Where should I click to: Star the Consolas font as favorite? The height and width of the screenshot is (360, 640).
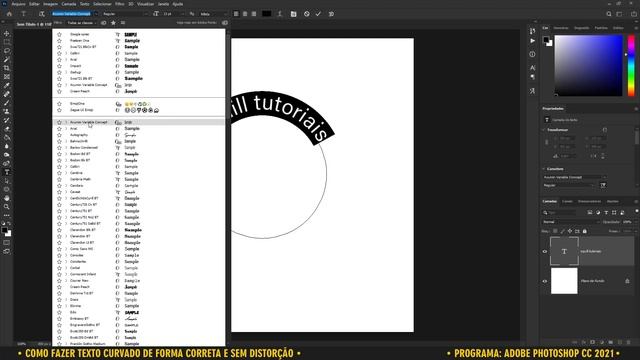[x=59, y=255]
